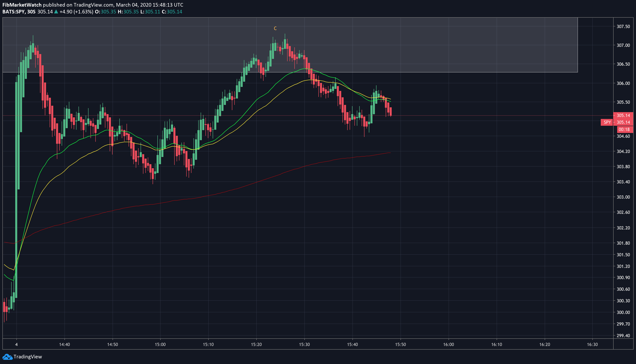636x364 pixels.
Task: Click the 307.50 price axis label
Action: point(623,26)
